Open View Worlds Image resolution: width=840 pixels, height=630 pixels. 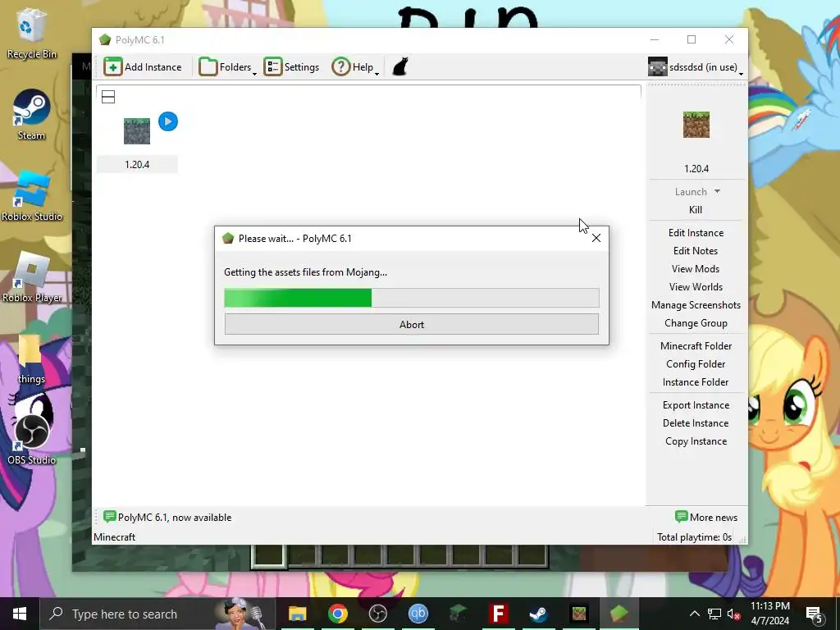[x=696, y=286]
